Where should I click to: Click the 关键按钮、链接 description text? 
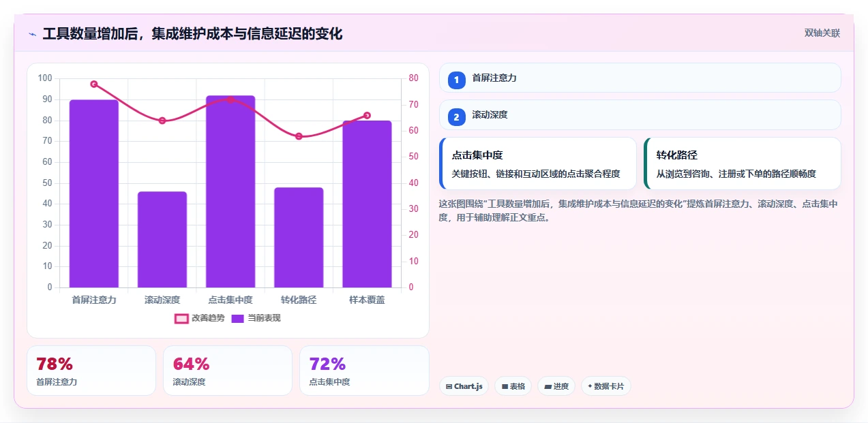tap(536, 174)
